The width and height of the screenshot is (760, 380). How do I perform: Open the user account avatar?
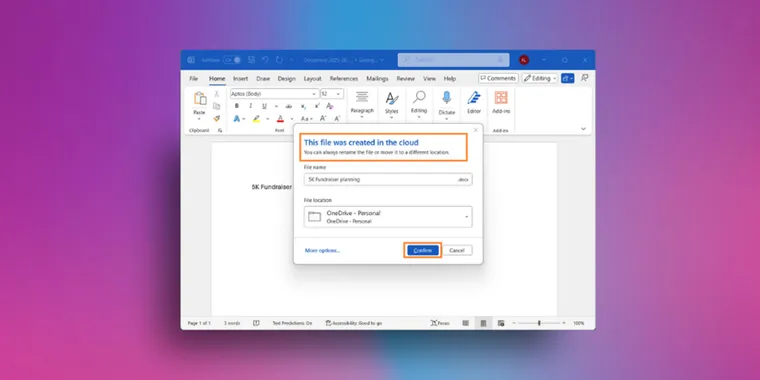tap(523, 60)
